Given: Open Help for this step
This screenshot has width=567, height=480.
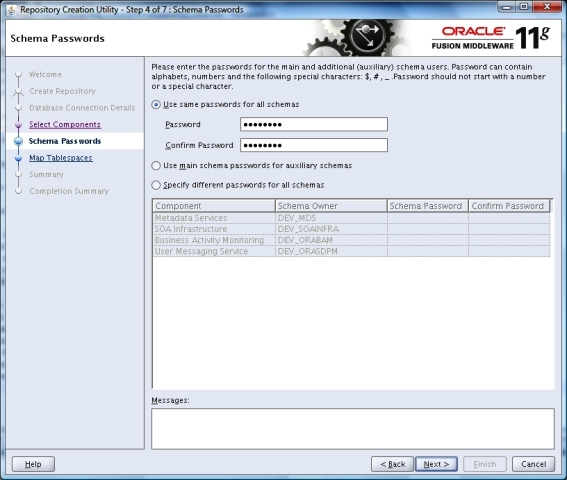Looking at the screenshot, I should point(33,464).
